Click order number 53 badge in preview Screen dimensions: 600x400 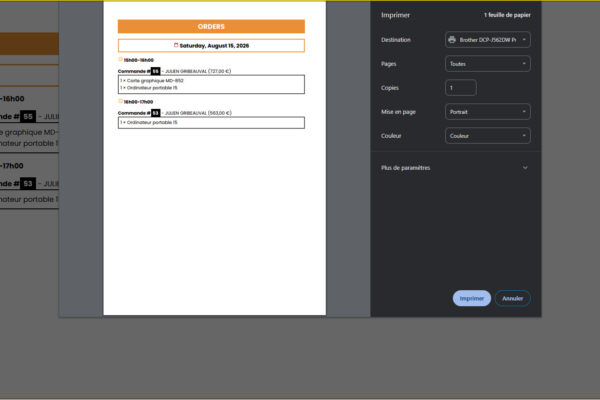click(x=155, y=113)
